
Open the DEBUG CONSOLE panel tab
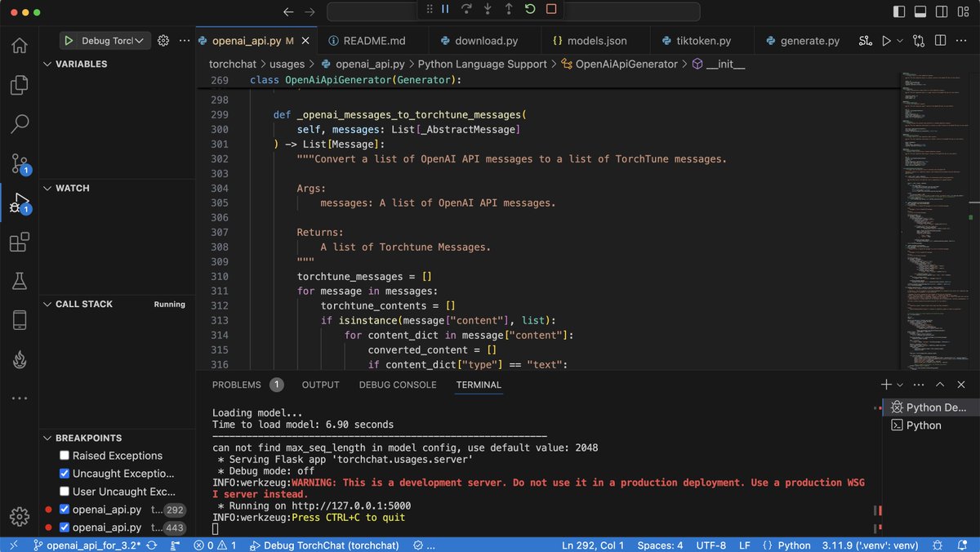(x=398, y=385)
